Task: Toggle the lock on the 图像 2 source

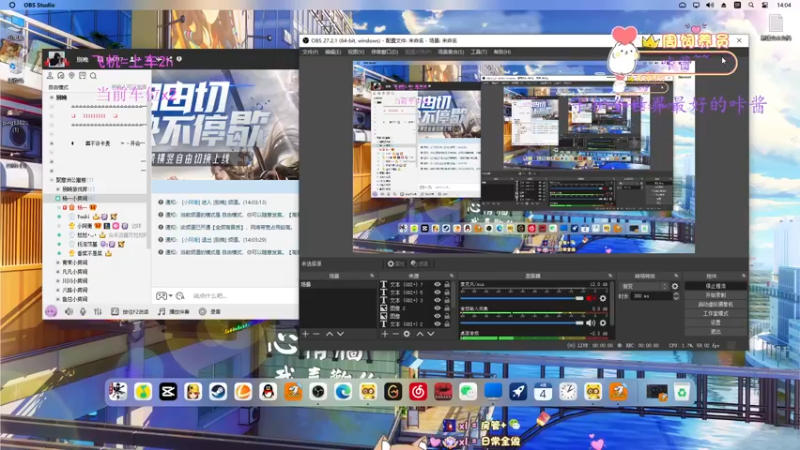Action: click(447, 308)
